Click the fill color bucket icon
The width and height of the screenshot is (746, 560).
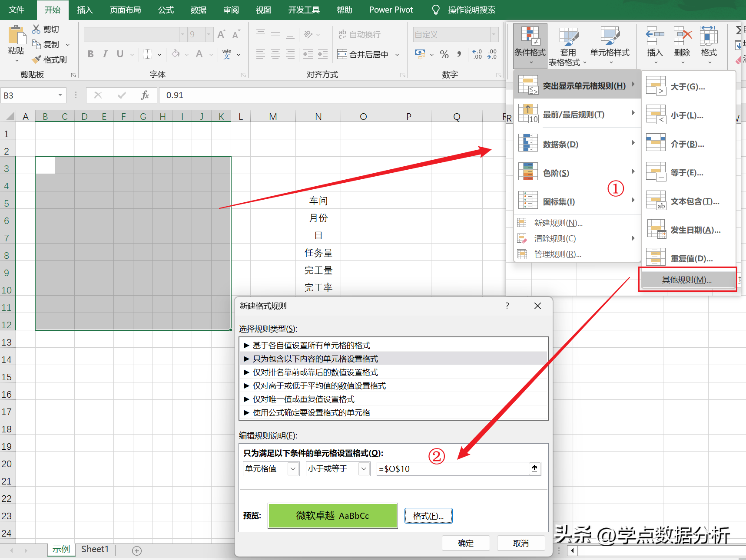pos(176,54)
